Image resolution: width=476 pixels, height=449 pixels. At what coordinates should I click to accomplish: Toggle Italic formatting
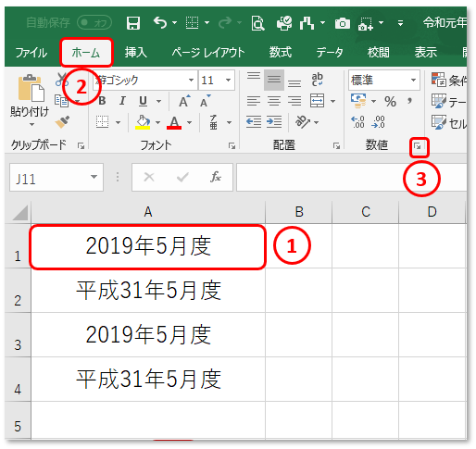coord(122,101)
